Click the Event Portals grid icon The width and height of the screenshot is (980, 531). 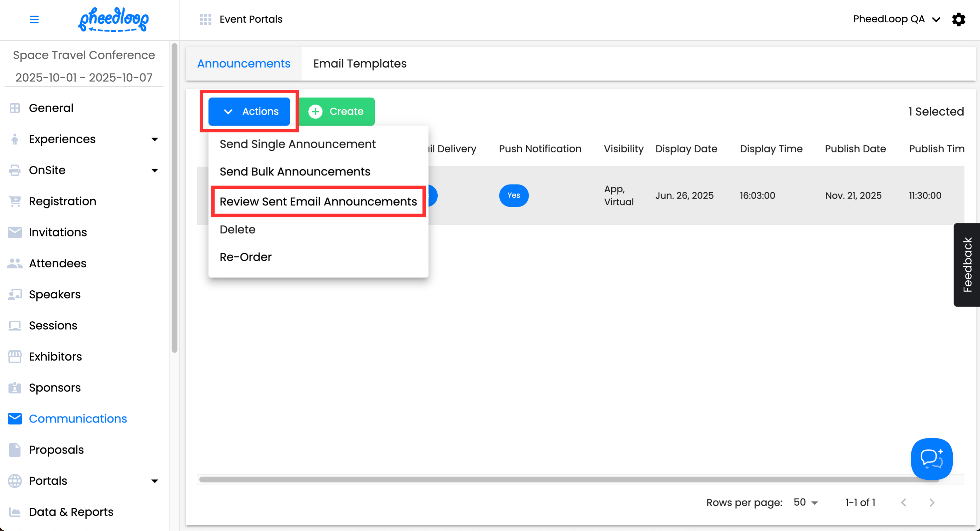click(205, 19)
